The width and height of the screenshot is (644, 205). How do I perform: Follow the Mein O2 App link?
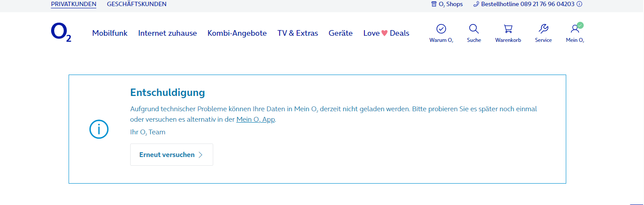(256, 120)
